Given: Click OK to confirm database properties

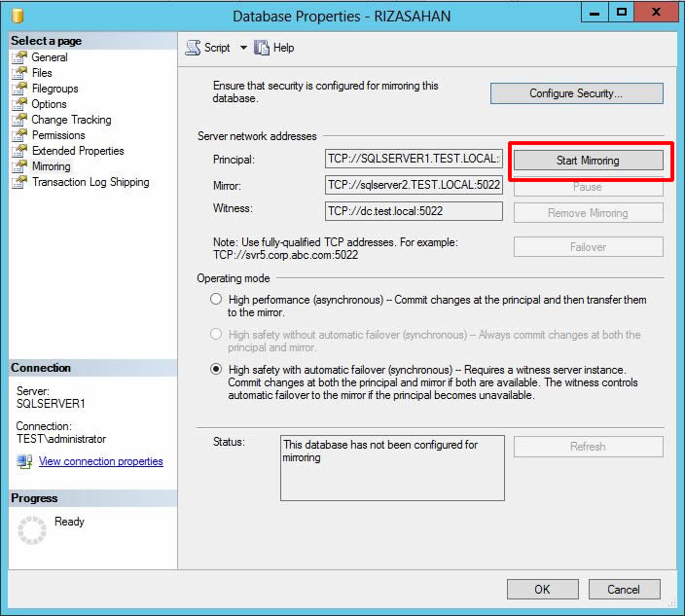Looking at the screenshot, I should (542, 589).
